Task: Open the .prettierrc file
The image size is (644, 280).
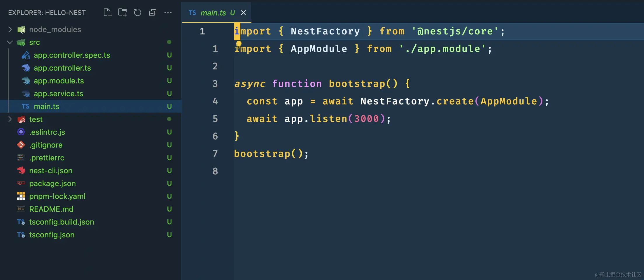Action: click(47, 158)
